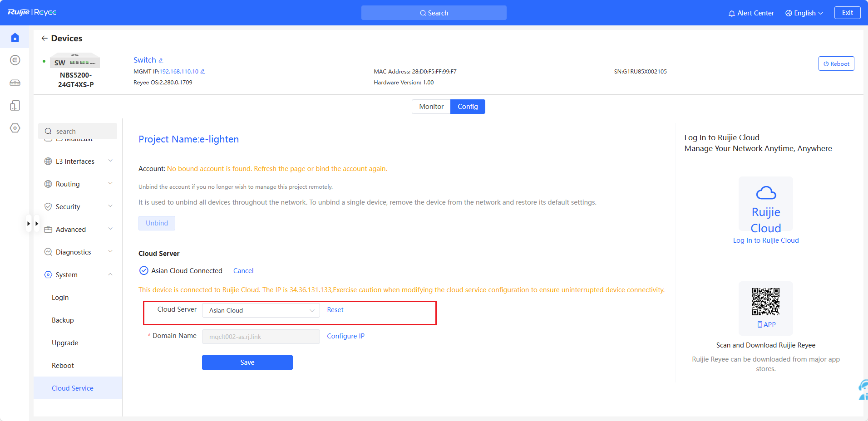Click the APP phone icon label
868x421 pixels.
(x=766, y=325)
